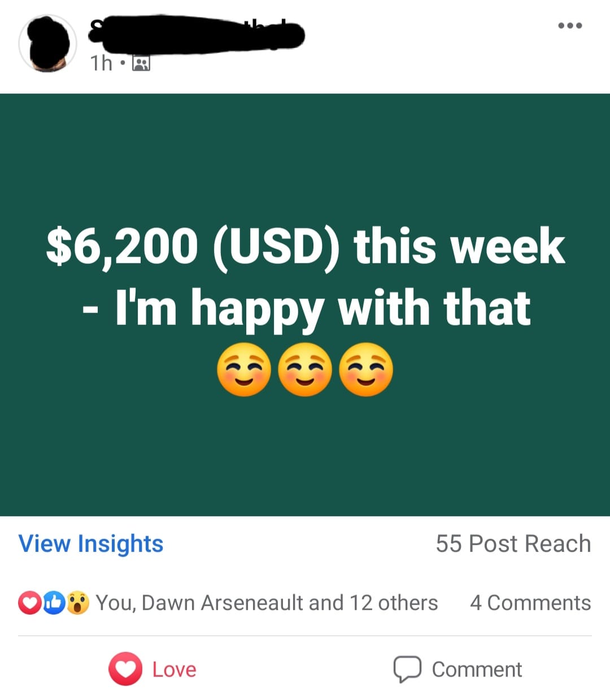This screenshot has height=700, width=610.
Task: Click the first blushing smiley emoji
Action: click(244, 369)
